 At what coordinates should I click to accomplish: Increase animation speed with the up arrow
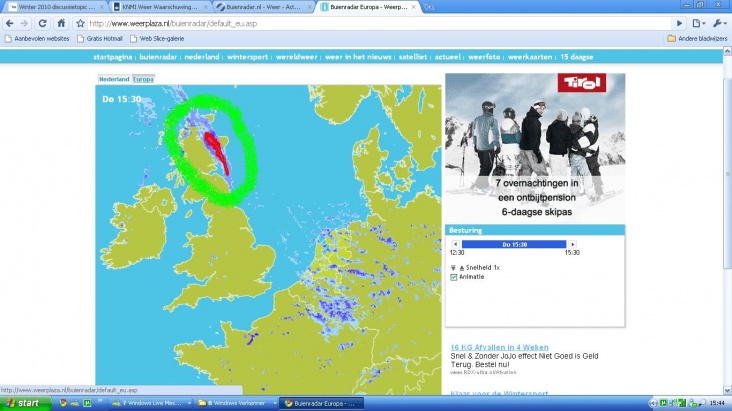[x=461, y=268]
